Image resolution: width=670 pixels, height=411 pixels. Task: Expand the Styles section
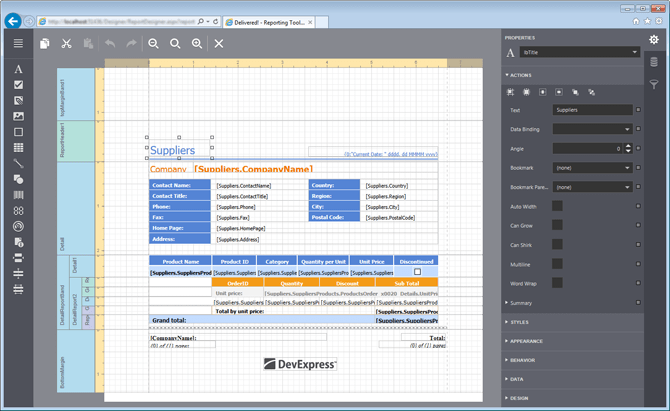(x=520, y=322)
